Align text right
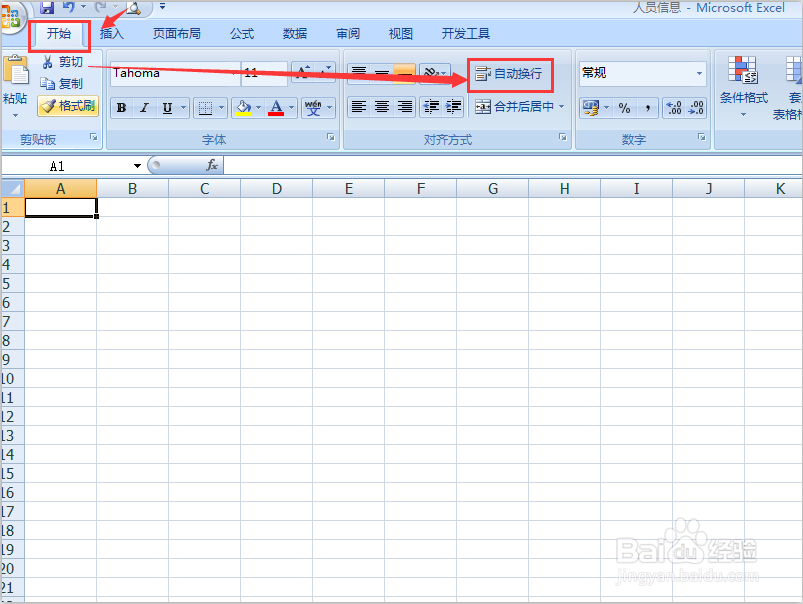The height and width of the screenshot is (604, 803). [405, 107]
